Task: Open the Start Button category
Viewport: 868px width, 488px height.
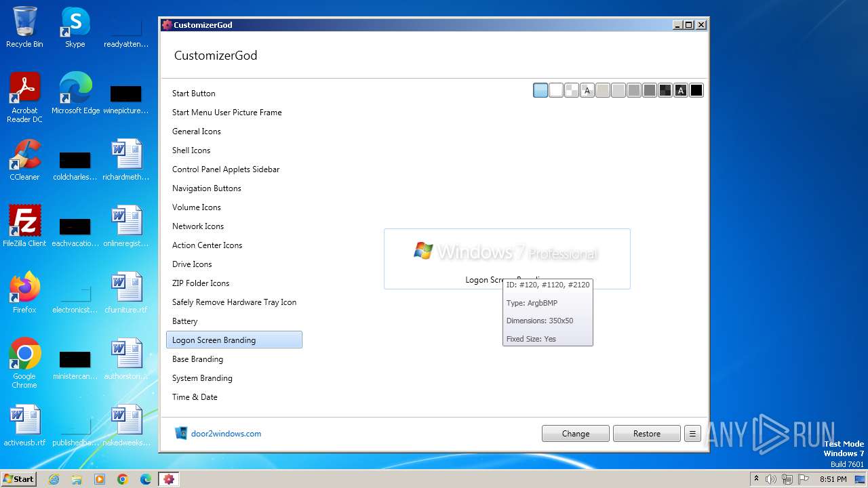Action: point(234,94)
